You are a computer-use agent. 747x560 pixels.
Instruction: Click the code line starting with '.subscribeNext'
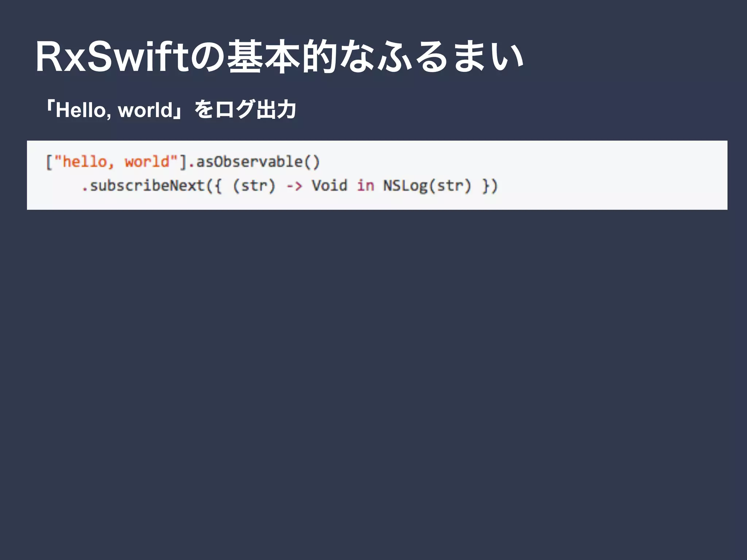[x=290, y=186]
